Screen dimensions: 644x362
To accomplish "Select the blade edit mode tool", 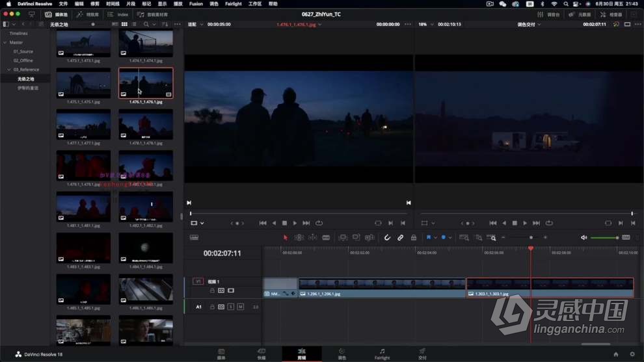I will click(x=326, y=238).
